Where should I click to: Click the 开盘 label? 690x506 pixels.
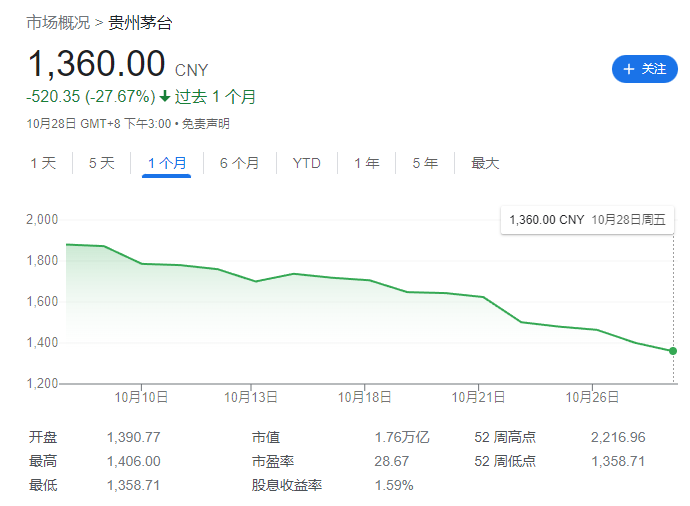43,437
